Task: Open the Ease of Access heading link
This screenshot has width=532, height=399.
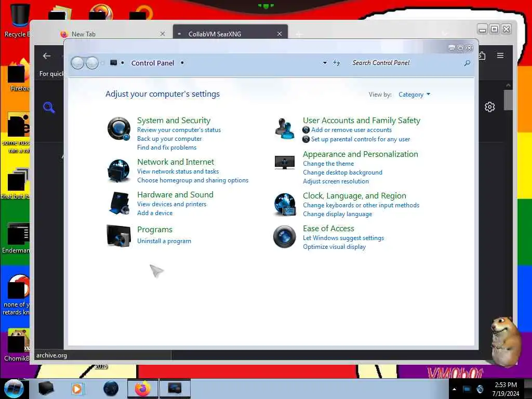Action: [328, 229]
